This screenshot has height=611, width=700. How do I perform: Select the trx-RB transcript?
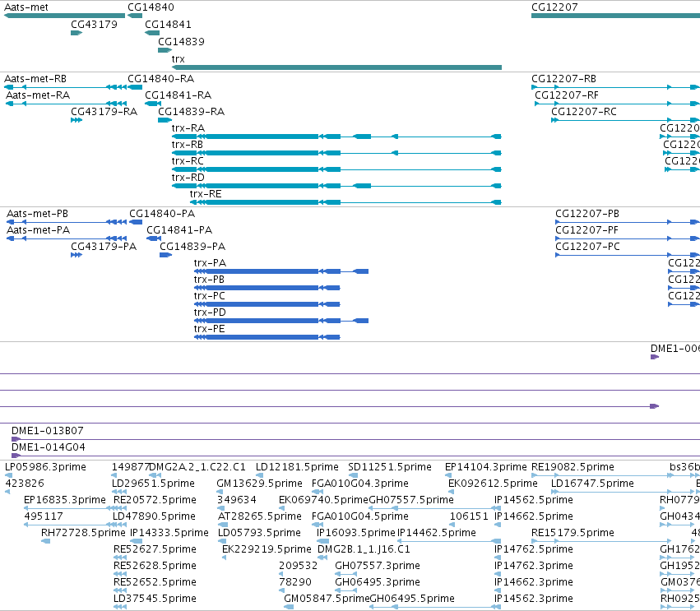(336, 154)
